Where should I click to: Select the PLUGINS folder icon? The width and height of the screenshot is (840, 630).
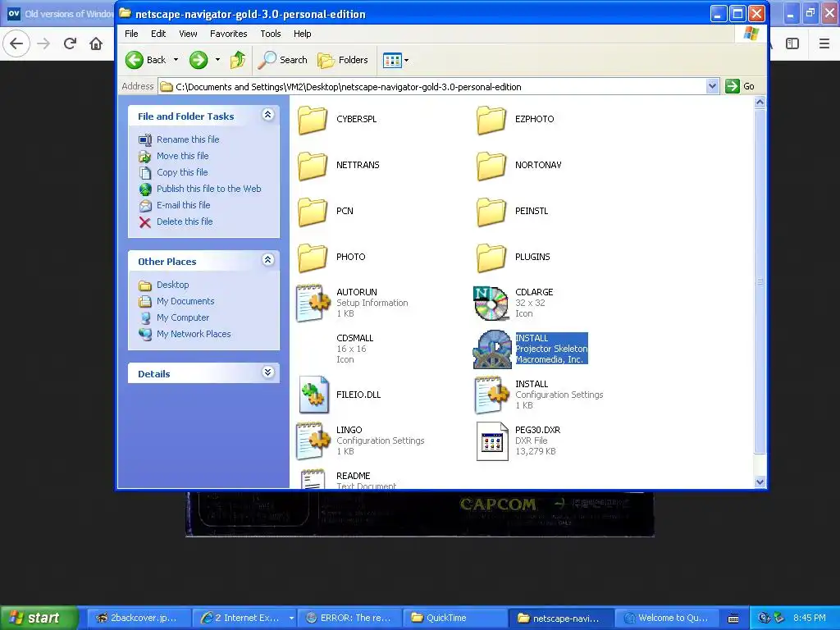coord(491,258)
